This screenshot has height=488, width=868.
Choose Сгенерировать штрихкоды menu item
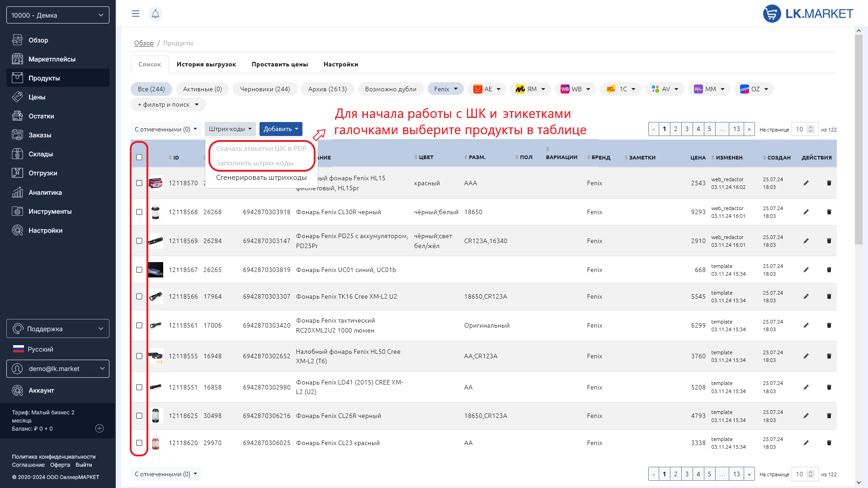(261, 178)
